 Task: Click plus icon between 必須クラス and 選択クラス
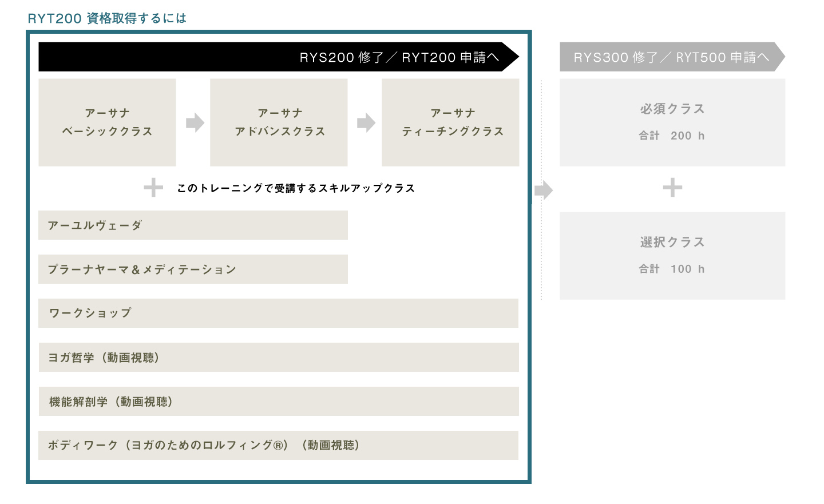coord(672,188)
